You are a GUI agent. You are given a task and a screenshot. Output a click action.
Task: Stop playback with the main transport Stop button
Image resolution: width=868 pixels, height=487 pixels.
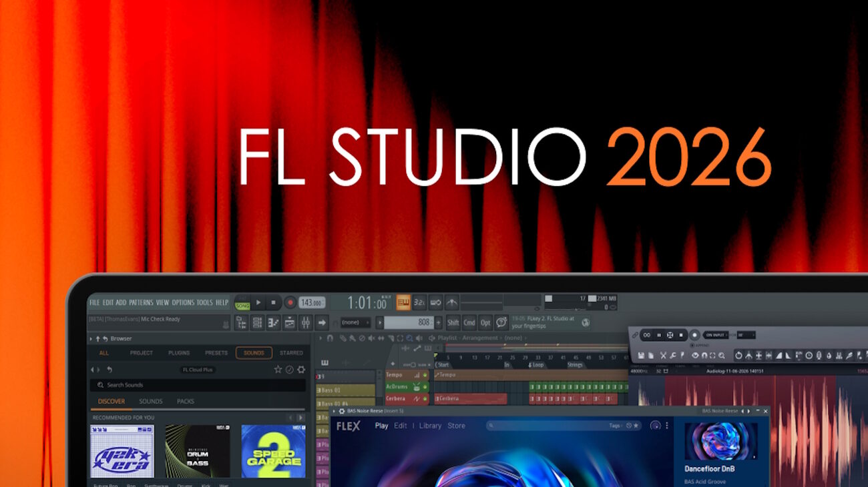274,303
